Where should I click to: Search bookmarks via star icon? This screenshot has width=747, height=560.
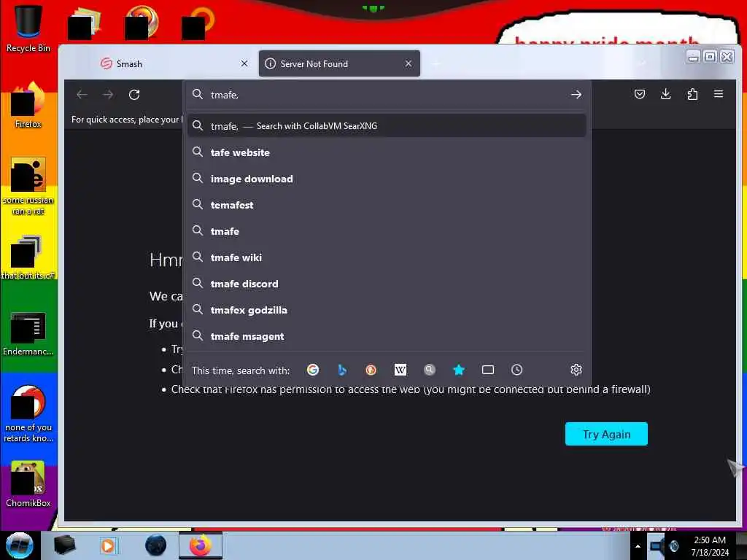pos(459,370)
